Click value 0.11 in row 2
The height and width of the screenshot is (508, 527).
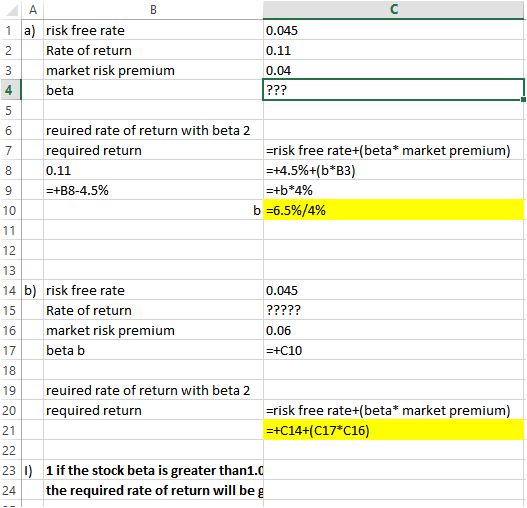(x=278, y=50)
